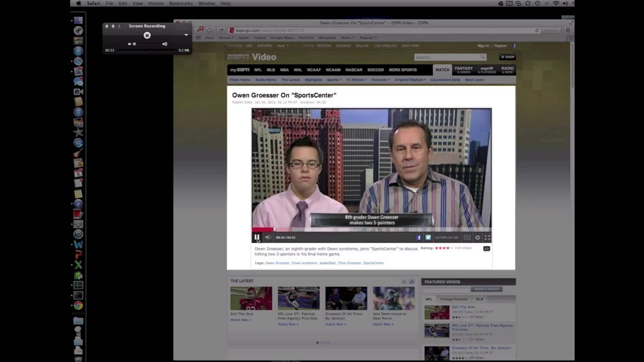The width and height of the screenshot is (644, 362).
Task: Select the FANTASY & GAMES tab
Action: click(x=463, y=70)
